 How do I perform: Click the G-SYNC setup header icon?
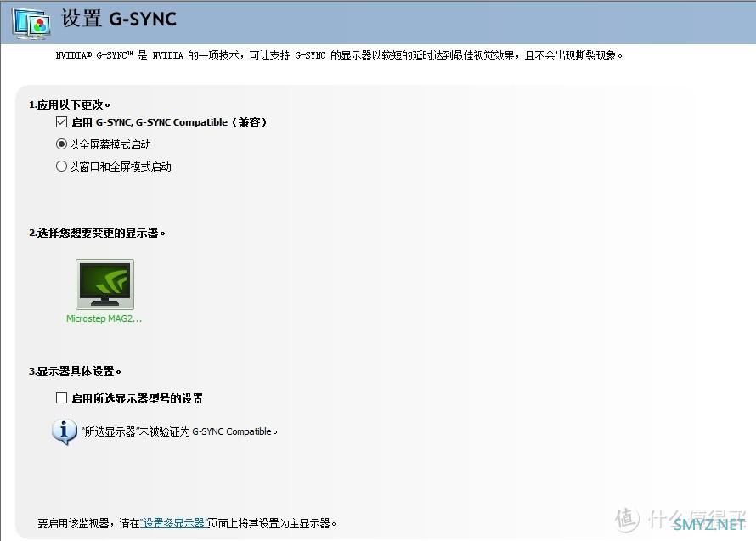(31, 24)
